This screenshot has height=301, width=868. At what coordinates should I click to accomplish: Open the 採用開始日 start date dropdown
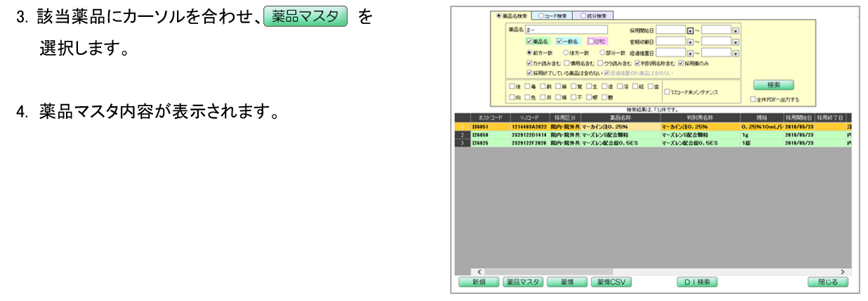690,32
